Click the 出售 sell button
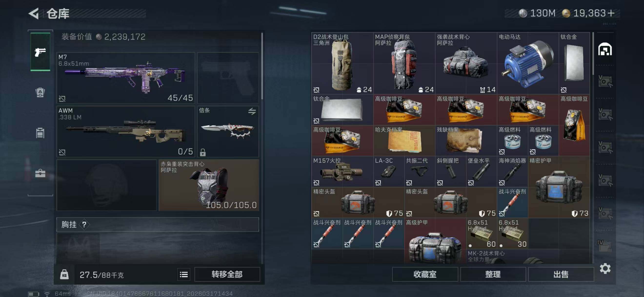 click(561, 274)
